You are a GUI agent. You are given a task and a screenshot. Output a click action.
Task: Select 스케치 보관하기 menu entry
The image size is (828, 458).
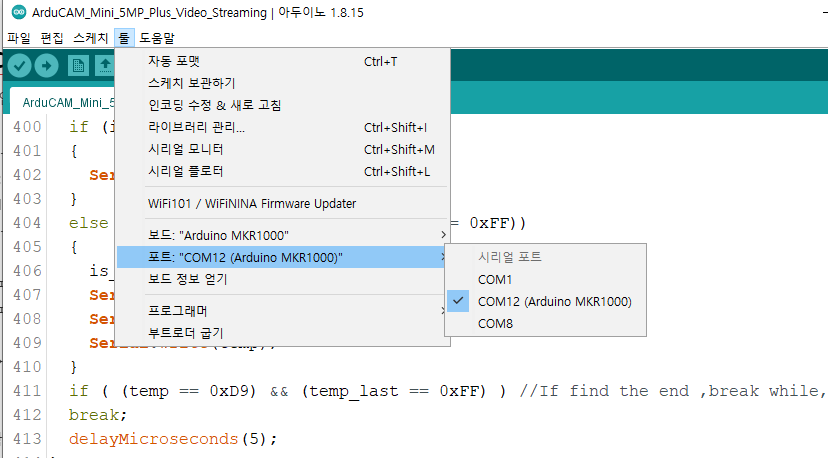(283, 83)
